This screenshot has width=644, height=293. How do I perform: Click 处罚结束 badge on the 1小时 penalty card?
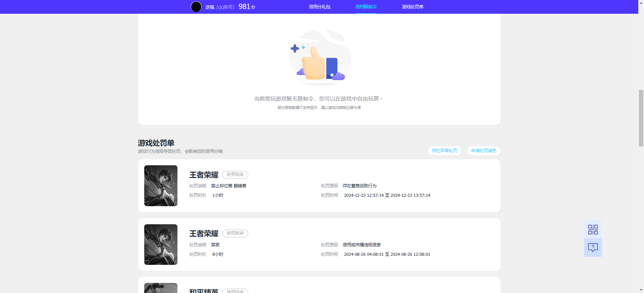[235, 175]
